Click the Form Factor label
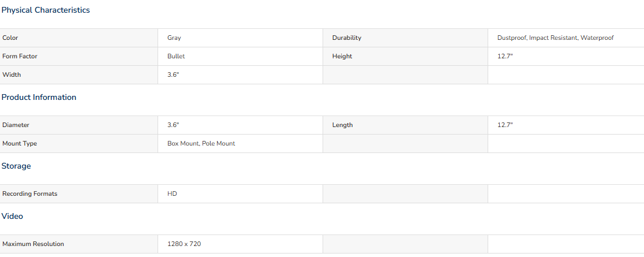The height and width of the screenshot is (257, 644). (20, 57)
